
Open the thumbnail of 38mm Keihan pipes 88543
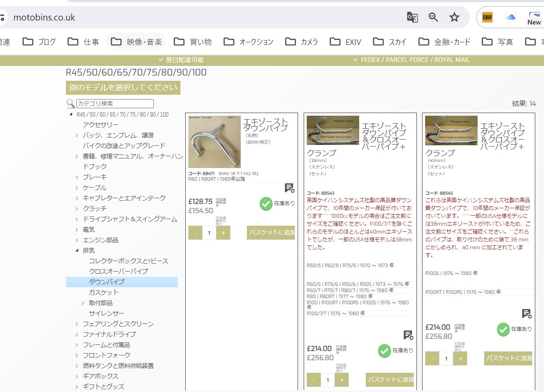coord(333,130)
